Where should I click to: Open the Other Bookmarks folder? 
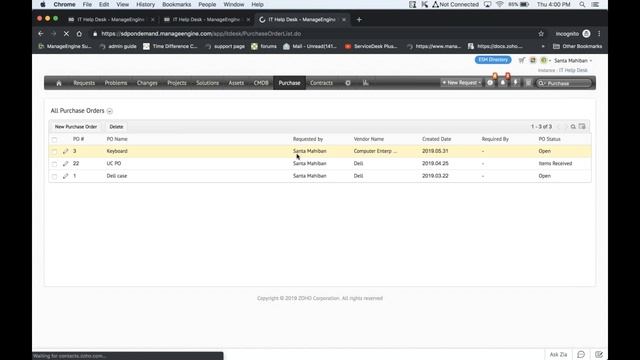coord(578,47)
